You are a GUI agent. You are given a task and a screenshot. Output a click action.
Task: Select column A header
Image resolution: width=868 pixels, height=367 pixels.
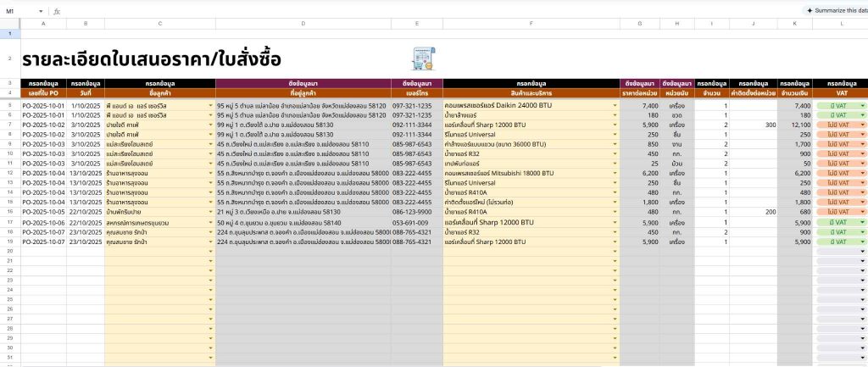tap(43, 24)
